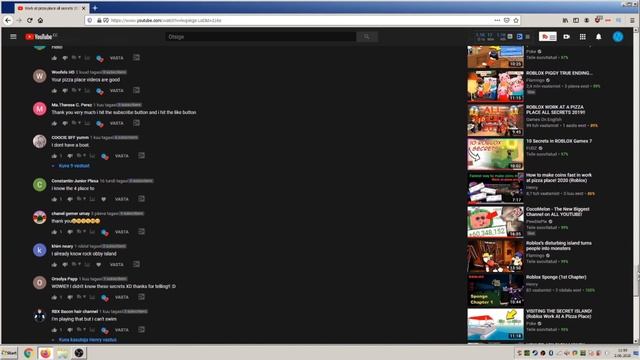
Task: Open the Windows Start button
Action: point(9,353)
